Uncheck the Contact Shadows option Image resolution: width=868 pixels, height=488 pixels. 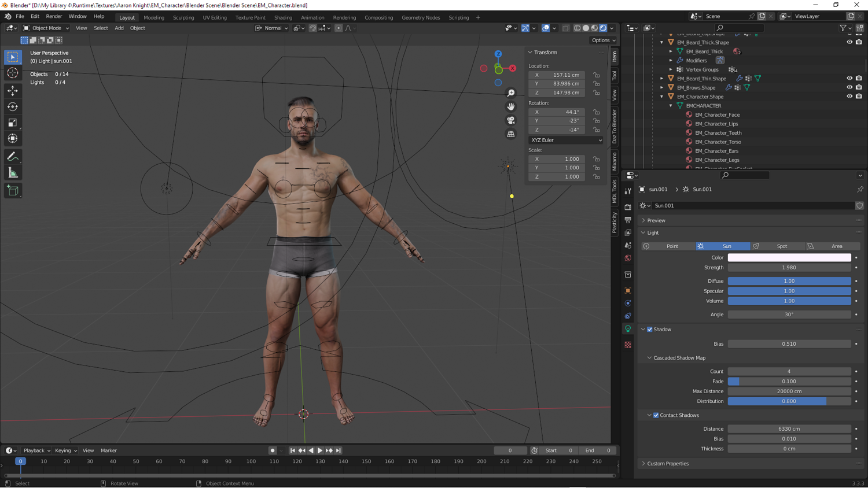pos(656,415)
